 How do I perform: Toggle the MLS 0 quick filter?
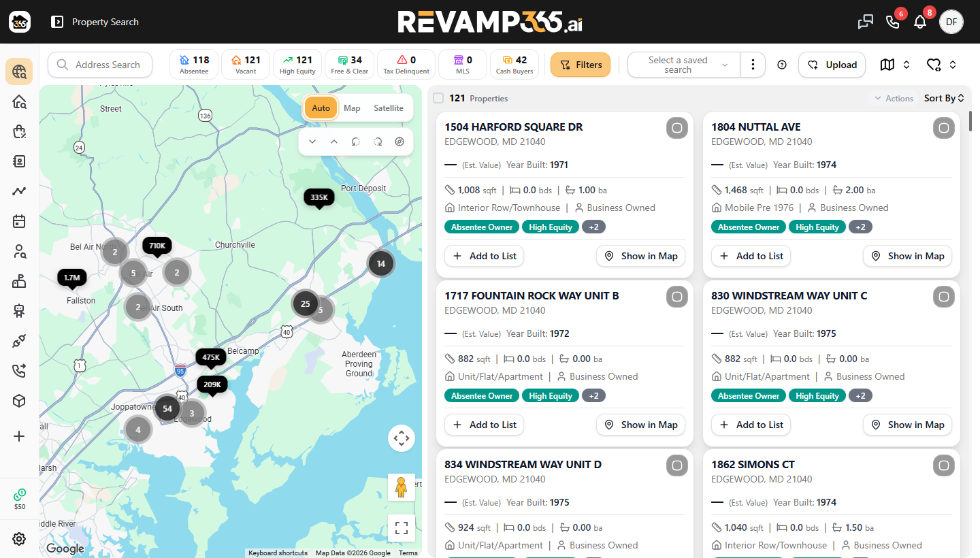pyautogui.click(x=463, y=65)
